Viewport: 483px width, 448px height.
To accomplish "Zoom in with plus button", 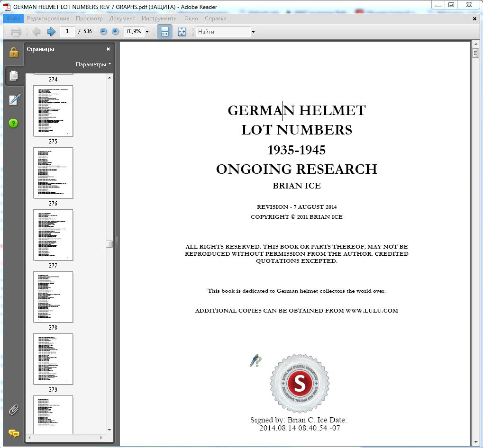I will click(x=115, y=32).
